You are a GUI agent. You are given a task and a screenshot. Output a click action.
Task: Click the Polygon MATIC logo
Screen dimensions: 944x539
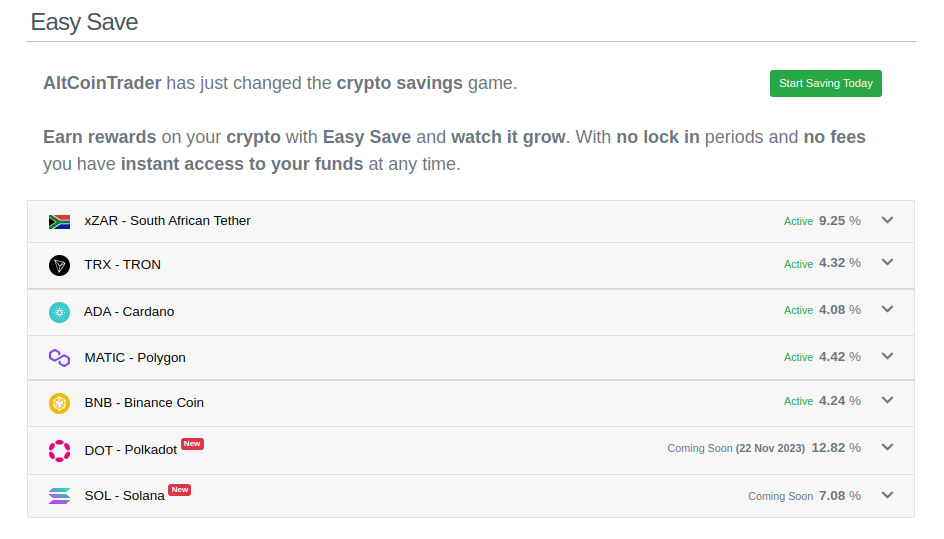click(59, 358)
